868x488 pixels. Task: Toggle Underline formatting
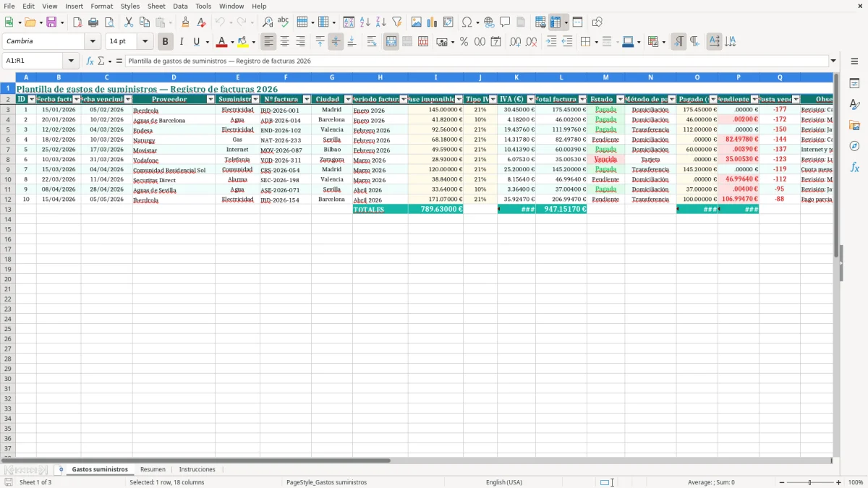pyautogui.click(x=196, y=42)
